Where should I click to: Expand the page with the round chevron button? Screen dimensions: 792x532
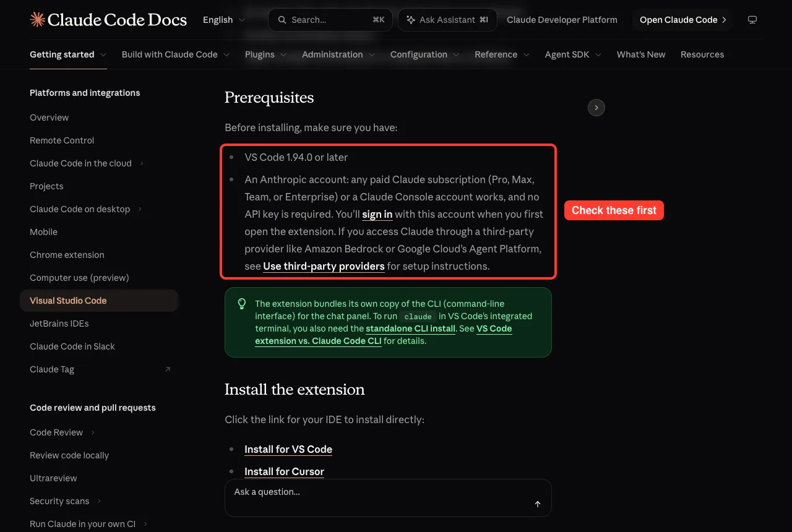coord(596,108)
